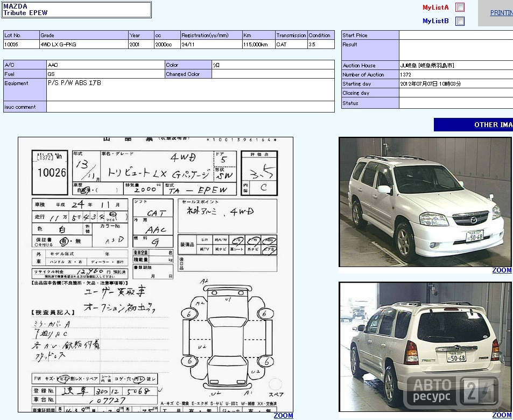The height and width of the screenshot is (420, 513).
Task: Click the Km column header
Action: [x=259, y=36]
